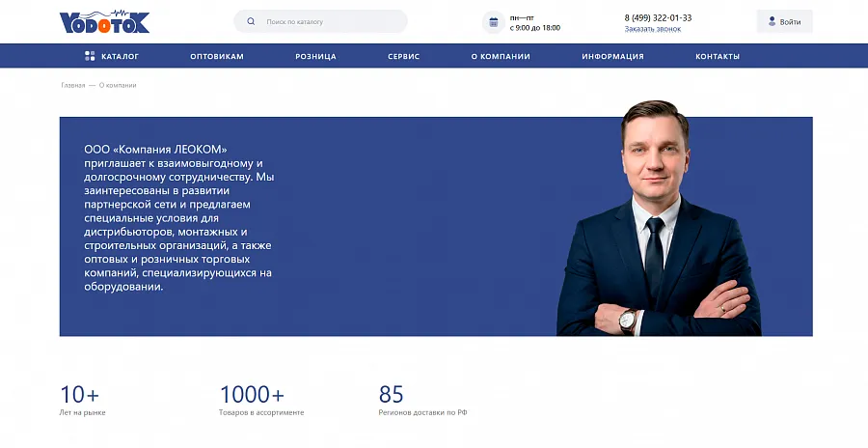This screenshot has height=448, width=868.
Task: Click the 10+ statistic
Action: [79, 395]
